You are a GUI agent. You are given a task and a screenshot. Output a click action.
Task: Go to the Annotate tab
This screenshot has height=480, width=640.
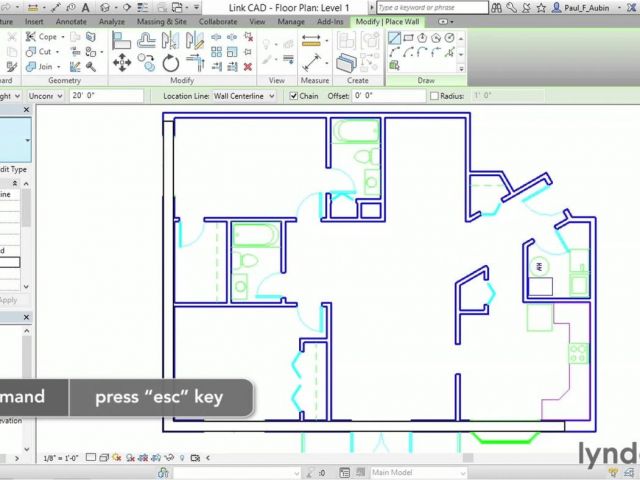point(71,20)
